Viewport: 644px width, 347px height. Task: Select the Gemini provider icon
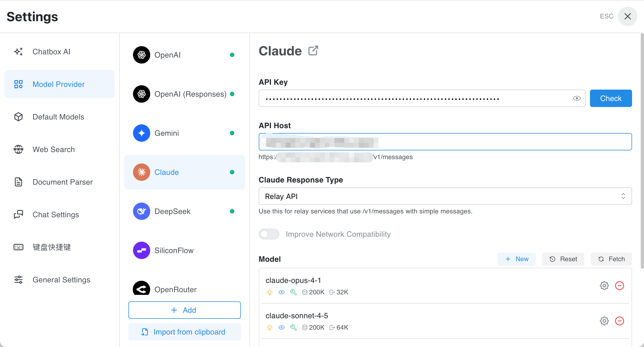141,133
